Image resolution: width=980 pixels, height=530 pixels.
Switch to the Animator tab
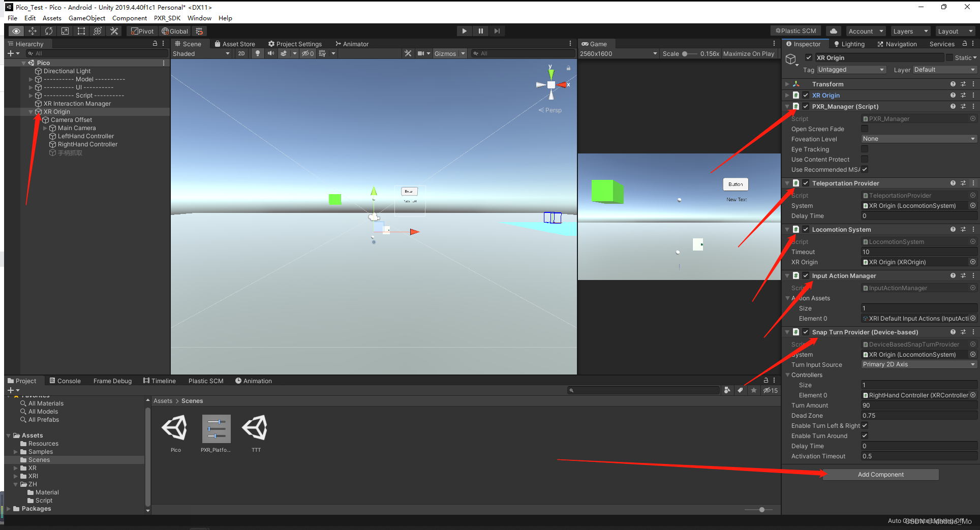[352, 44]
